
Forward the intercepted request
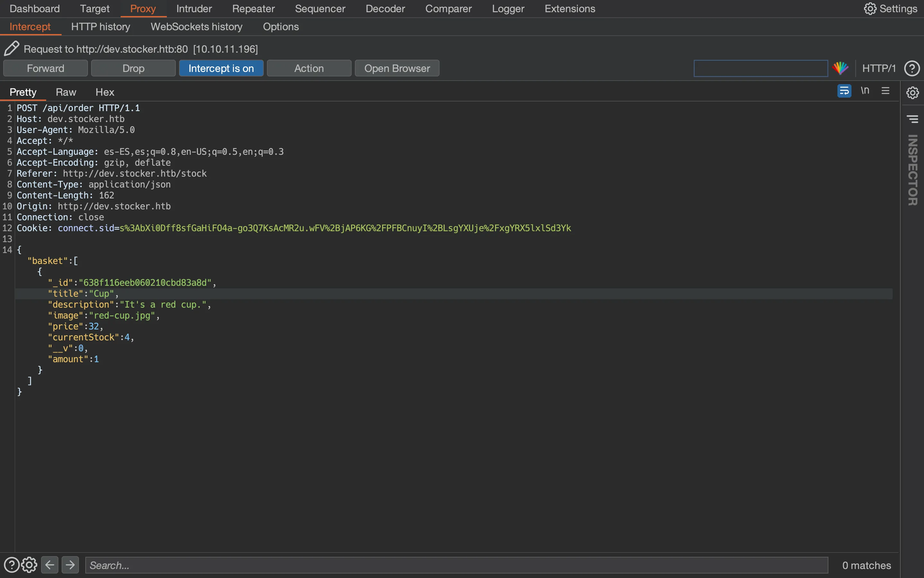coord(46,68)
